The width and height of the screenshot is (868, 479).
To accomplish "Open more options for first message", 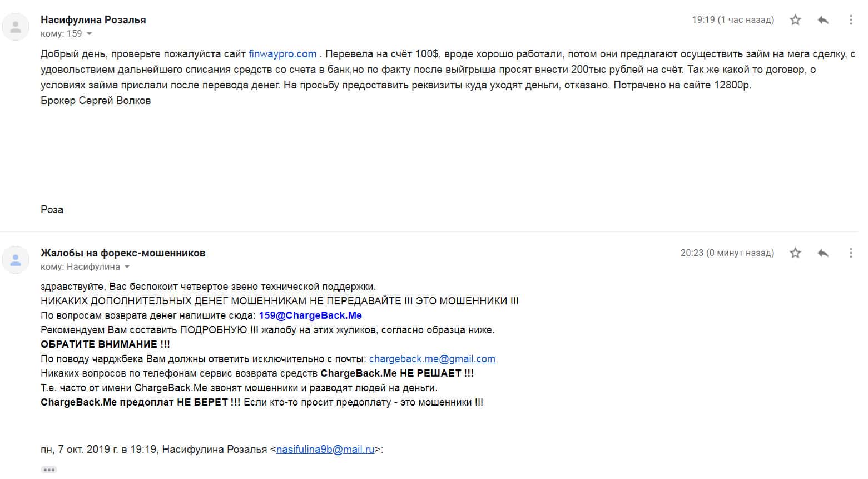I will point(850,20).
